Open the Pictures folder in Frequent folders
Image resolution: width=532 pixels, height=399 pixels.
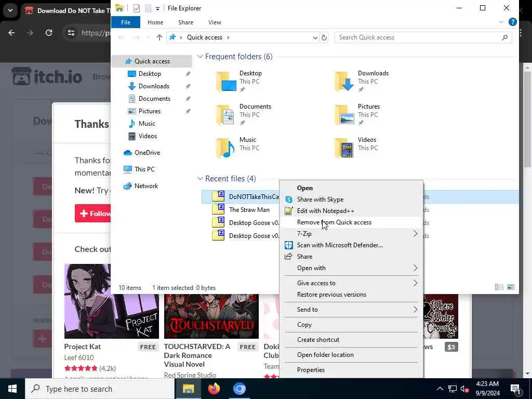(357, 115)
